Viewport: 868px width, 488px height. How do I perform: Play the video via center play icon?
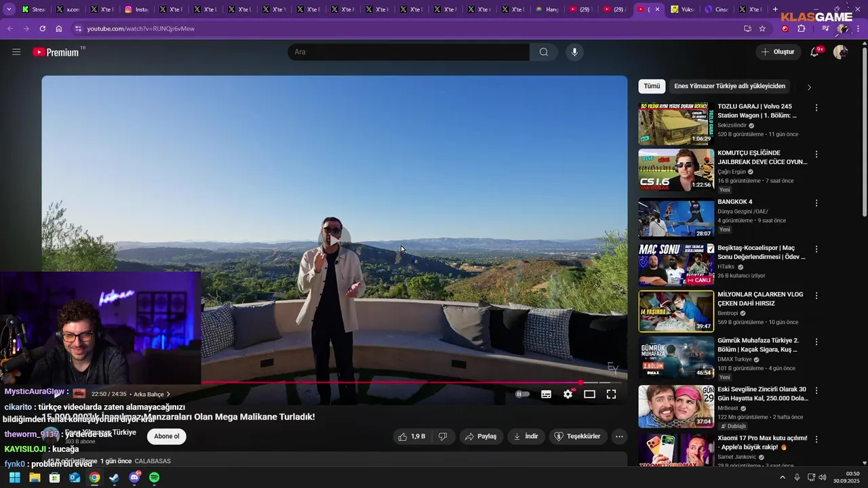coord(334,240)
